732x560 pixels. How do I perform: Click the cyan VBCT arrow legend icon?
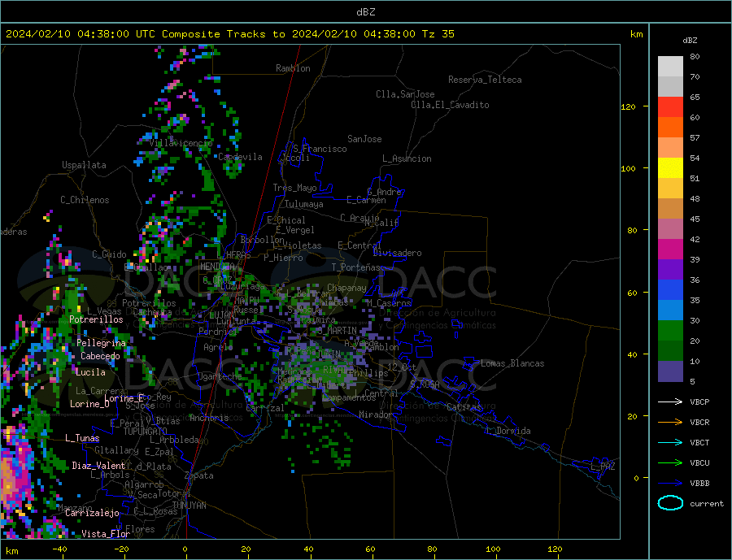(x=670, y=442)
